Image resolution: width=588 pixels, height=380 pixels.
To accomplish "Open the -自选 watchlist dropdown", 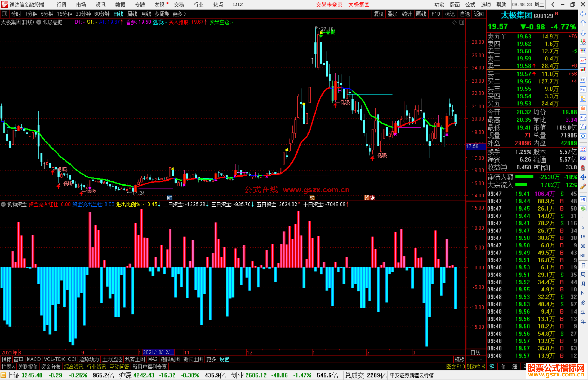I will (464, 14).
